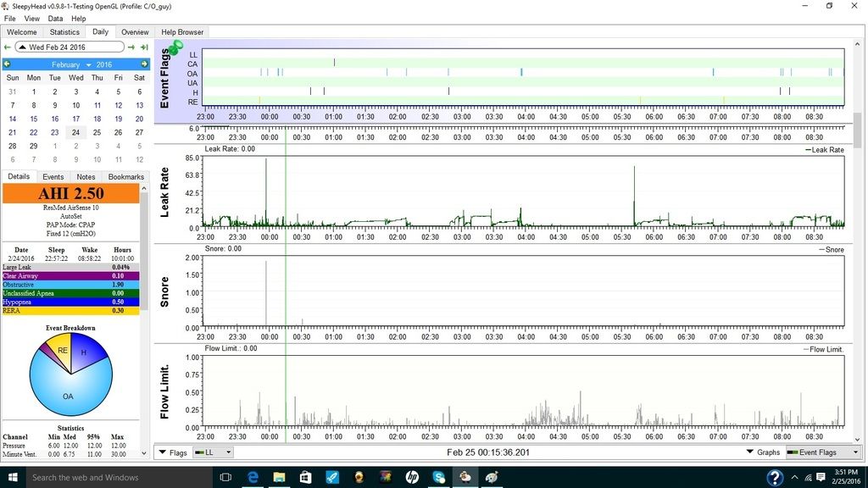Click the details panel scroll-down arrow
The image size is (868, 488).
pyautogui.click(x=144, y=454)
